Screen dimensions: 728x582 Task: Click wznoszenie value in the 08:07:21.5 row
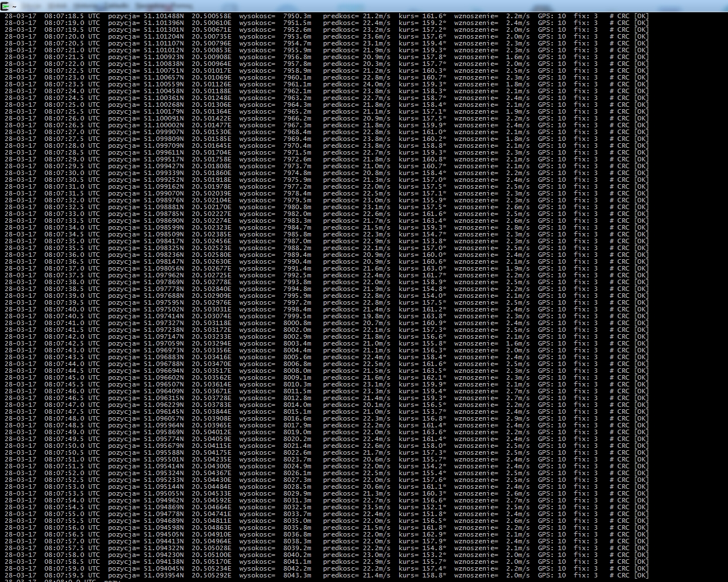pos(518,57)
